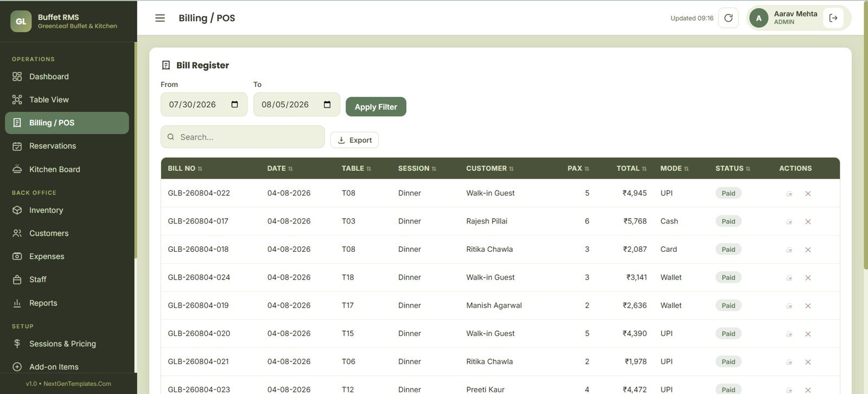
Task: Click table number T17
Action: pos(348,306)
